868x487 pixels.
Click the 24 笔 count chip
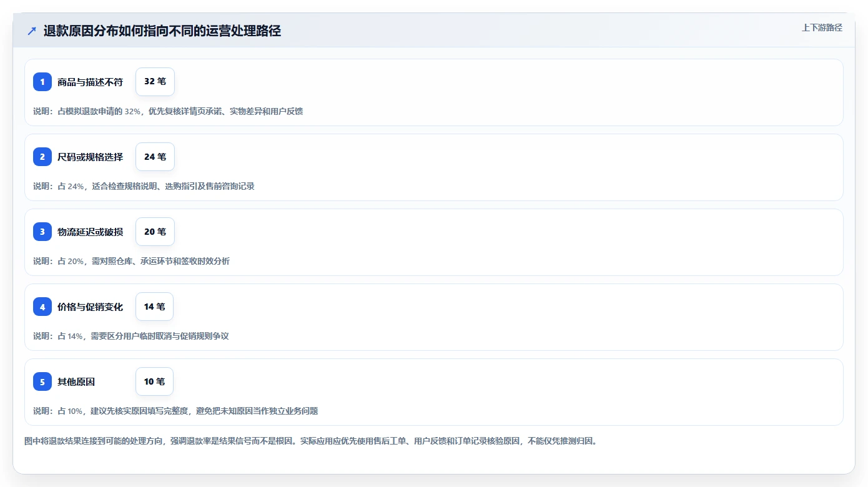pos(155,157)
